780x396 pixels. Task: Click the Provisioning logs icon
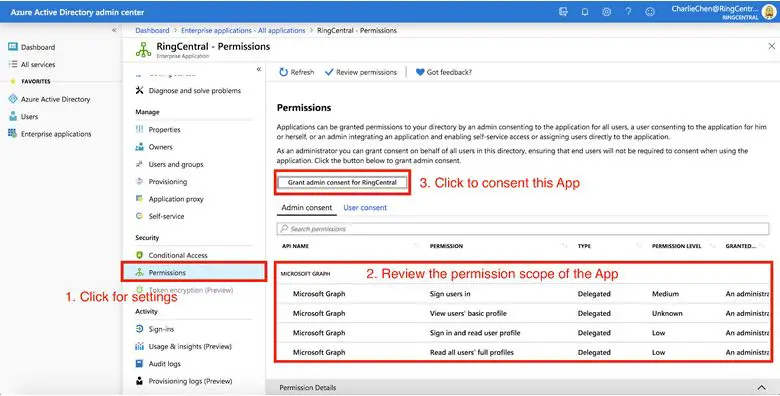coord(139,381)
